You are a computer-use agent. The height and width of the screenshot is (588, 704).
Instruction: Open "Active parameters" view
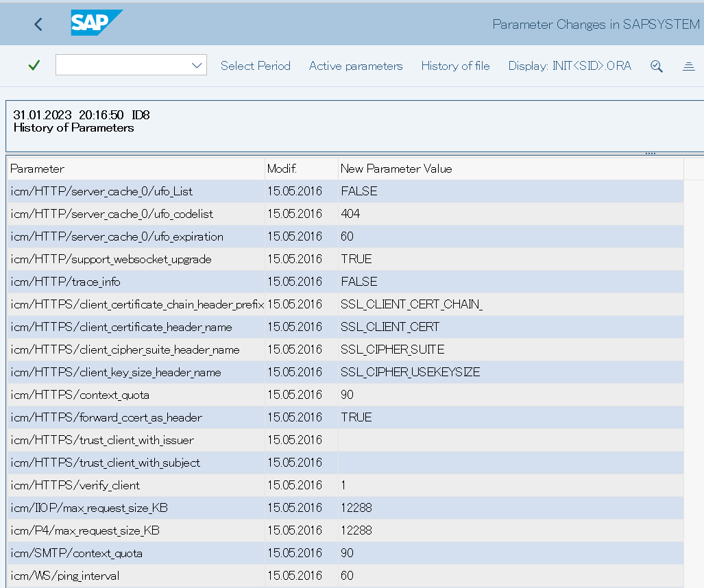(355, 66)
